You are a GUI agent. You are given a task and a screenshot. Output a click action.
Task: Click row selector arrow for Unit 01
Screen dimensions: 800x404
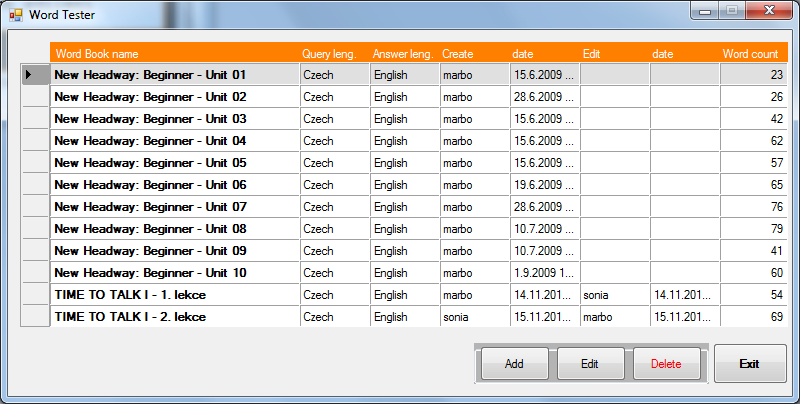pyautogui.click(x=34, y=75)
